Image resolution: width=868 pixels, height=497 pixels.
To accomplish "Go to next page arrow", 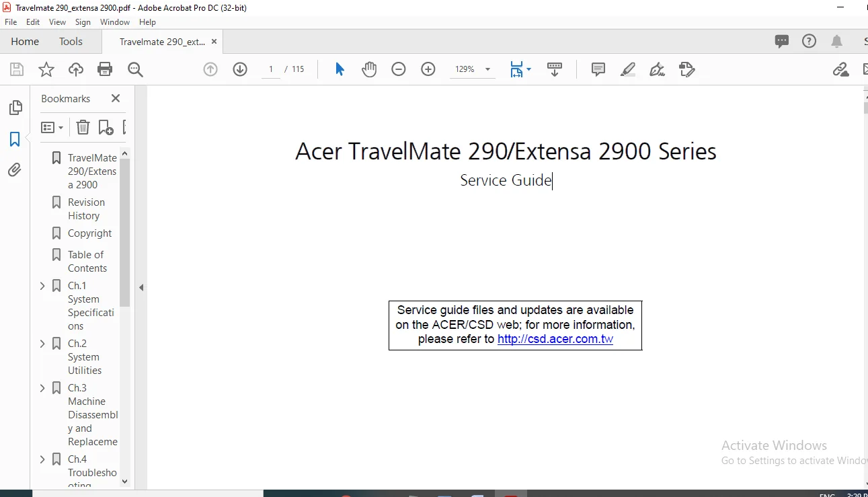I will click(240, 69).
